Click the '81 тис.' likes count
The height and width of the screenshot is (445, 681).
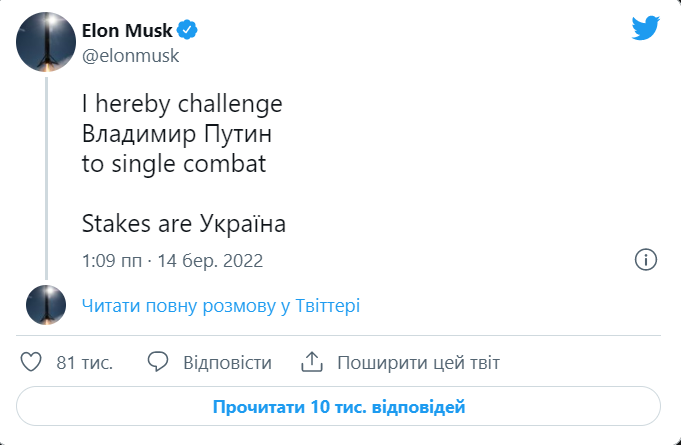84,362
